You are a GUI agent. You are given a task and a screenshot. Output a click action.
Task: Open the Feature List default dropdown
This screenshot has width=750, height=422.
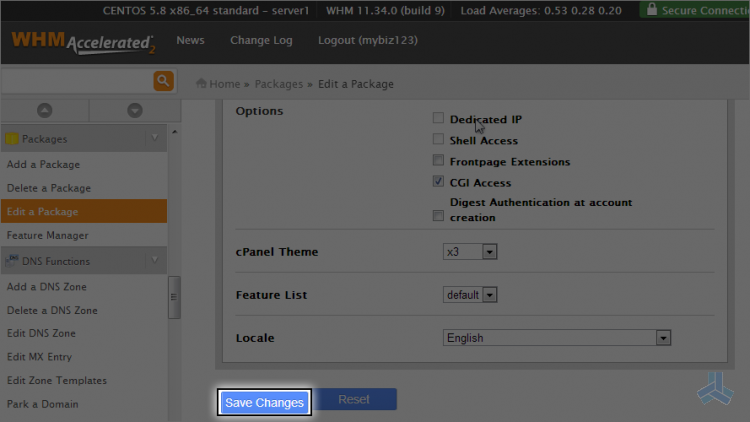tap(470, 295)
